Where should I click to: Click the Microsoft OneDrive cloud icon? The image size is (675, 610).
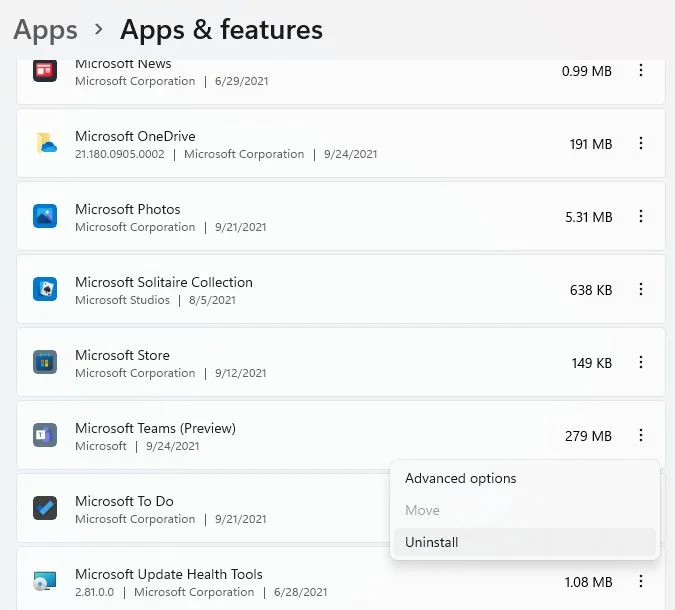(x=46, y=143)
